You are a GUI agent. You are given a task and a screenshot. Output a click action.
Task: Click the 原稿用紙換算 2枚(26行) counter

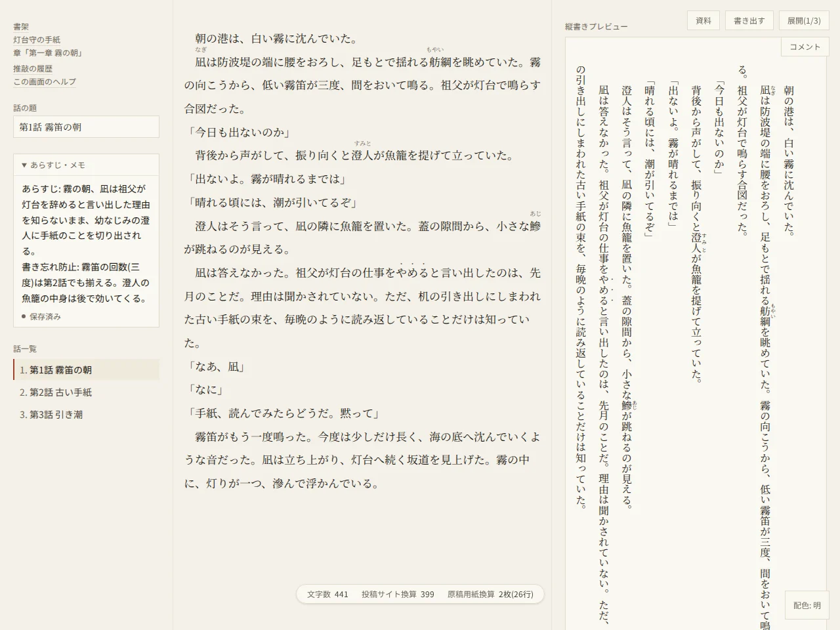490,595
